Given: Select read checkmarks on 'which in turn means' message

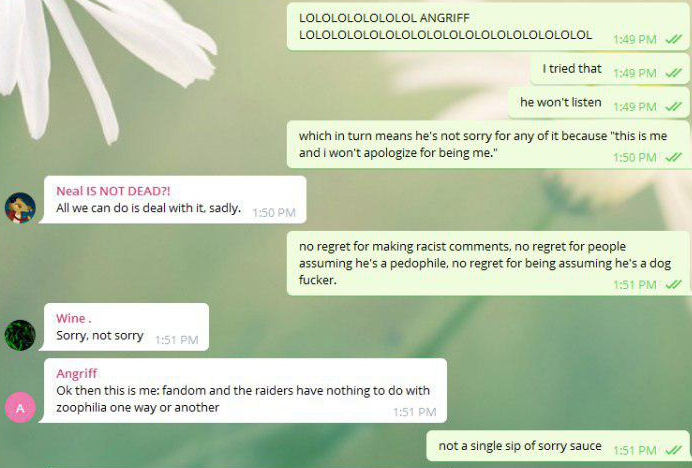Looking at the screenshot, I should tap(674, 157).
